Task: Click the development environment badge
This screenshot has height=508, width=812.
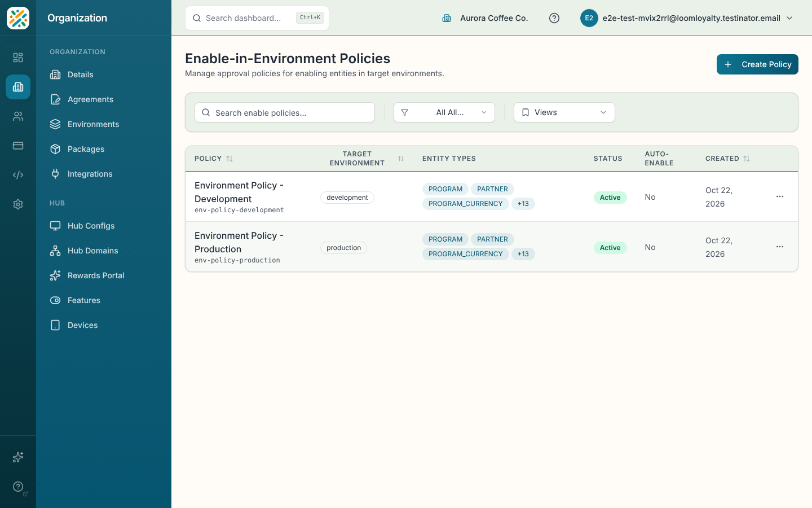Action: coord(347,198)
